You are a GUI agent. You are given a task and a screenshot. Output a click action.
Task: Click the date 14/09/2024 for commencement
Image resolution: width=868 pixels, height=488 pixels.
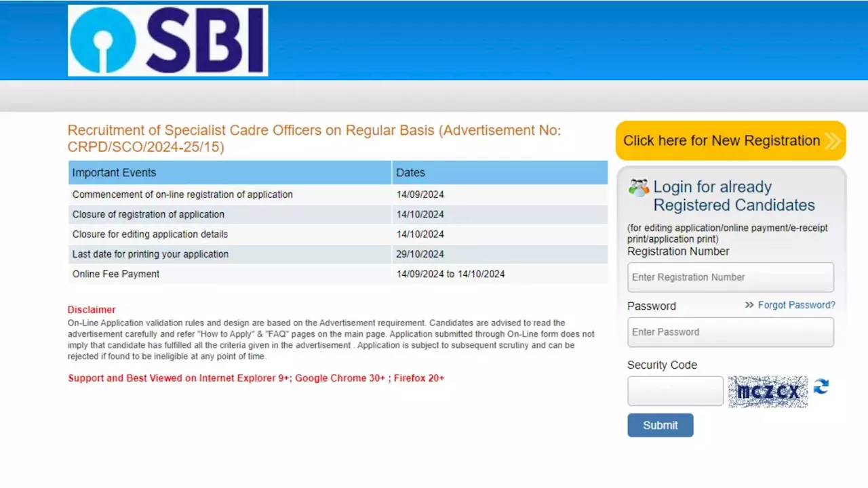pos(420,195)
